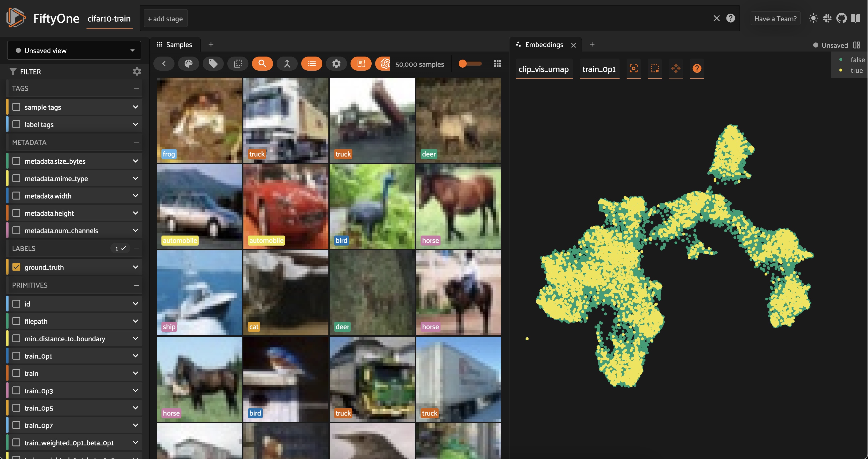The width and height of the screenshot is (868, 459).
Task: Select the Embeddings panel tab
Action: tap(544, 44)
